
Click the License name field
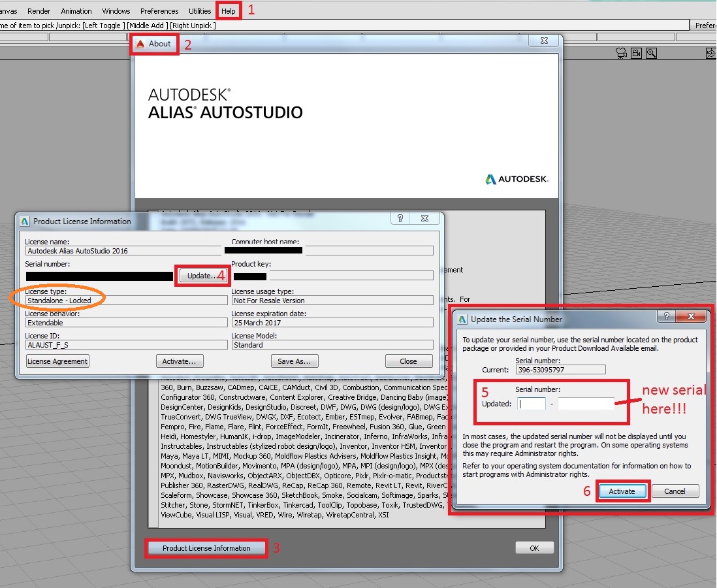123,251
